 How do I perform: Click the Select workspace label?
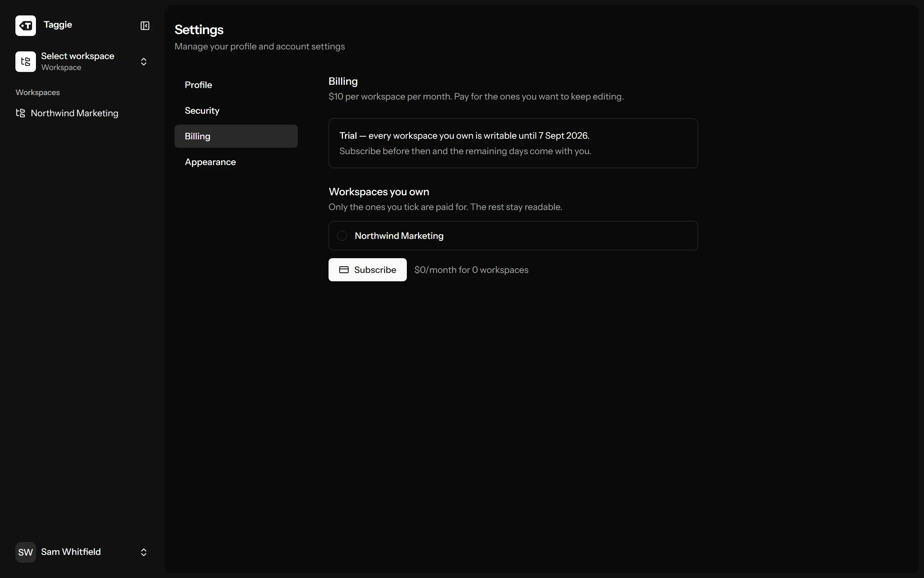pyautogui.click(x=78, y=56)
